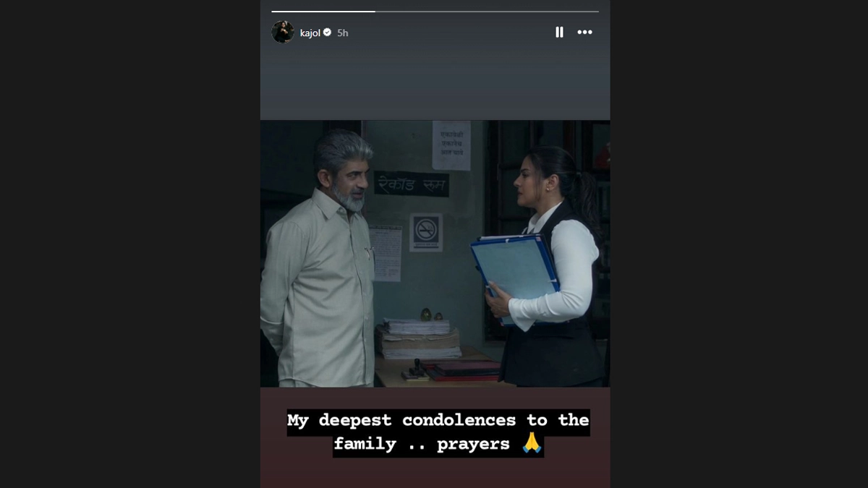
Task: Click the paper notice pinned above the doorway
Action: pyautogui.click(x=451, y=145)
